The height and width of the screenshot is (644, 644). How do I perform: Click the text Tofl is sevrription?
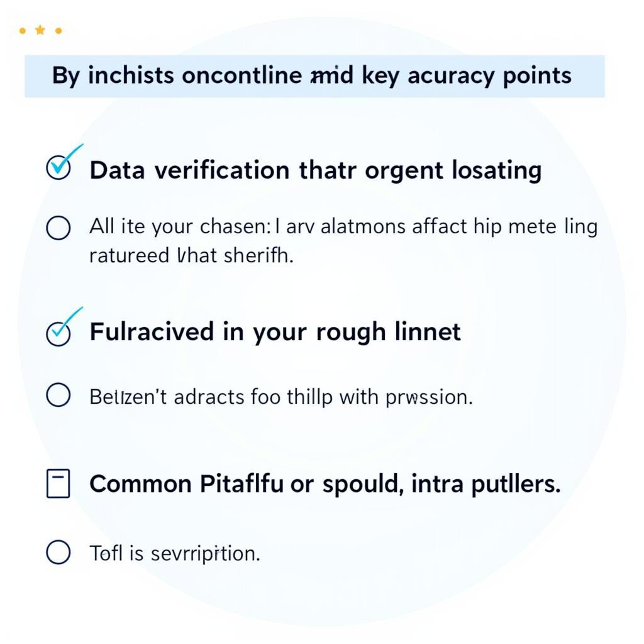(x=175, y=553)
